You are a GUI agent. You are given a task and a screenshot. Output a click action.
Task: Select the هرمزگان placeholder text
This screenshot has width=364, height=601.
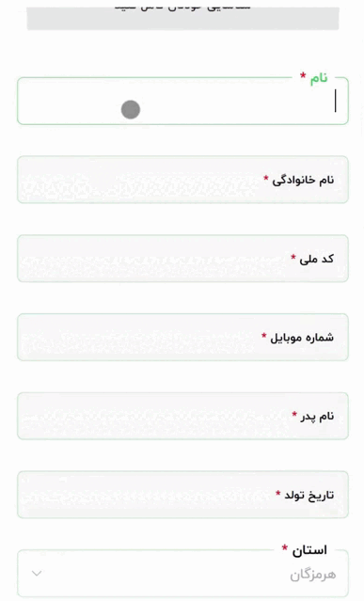point(312,575)
